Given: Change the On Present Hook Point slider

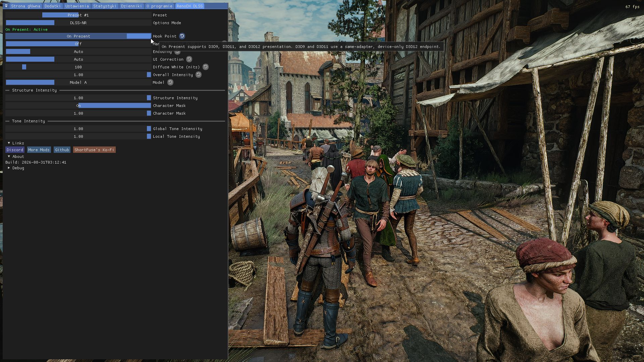Looking at the screenshot, I should [x=78, y=36].
